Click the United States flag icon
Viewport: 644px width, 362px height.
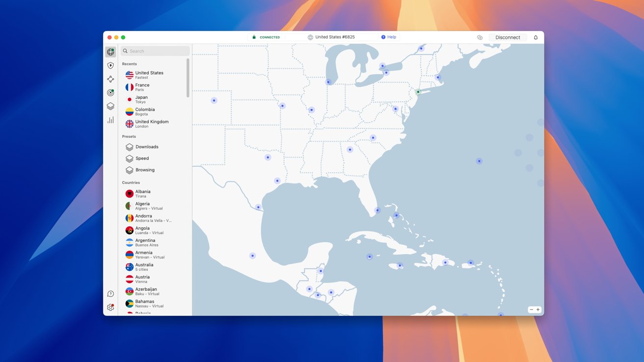[129, 75]
